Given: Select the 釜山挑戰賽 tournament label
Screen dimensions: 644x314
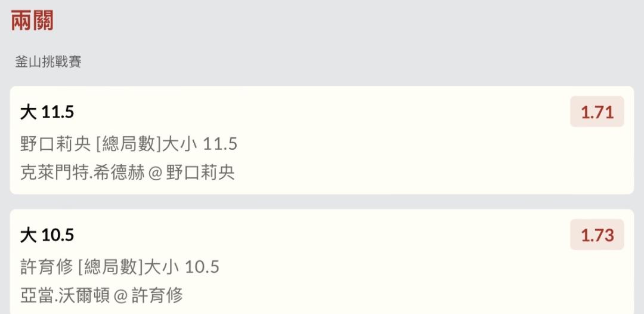Looking at the screenshot, I should coord(48,61).
